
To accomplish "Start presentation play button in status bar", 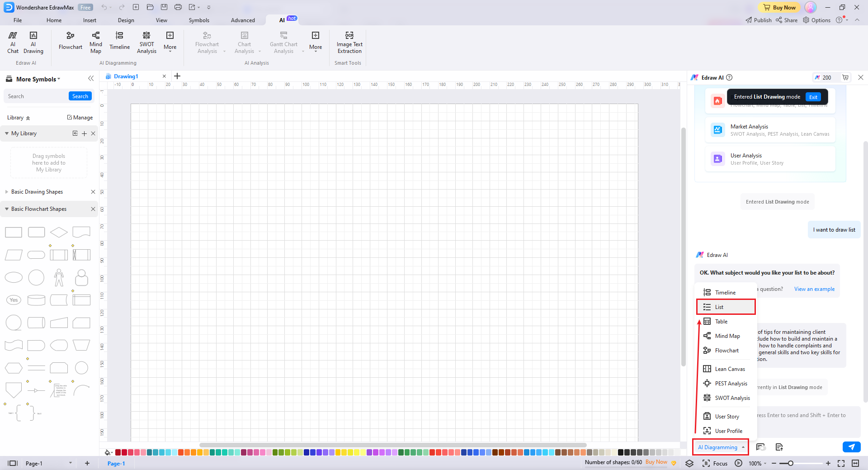I will pyautogui.click(x=738, y=463).
